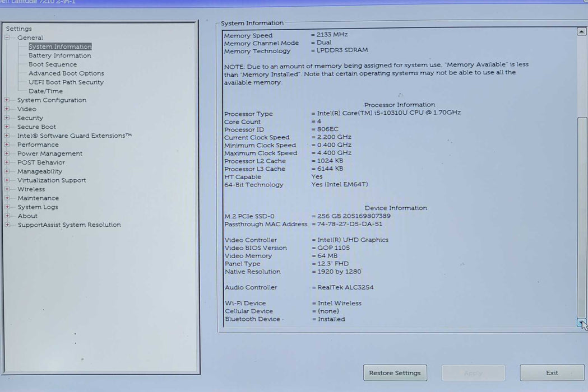The image size is (588, 392).
Task: Open Boot Sequence settings
Action: tap(53, 64)
